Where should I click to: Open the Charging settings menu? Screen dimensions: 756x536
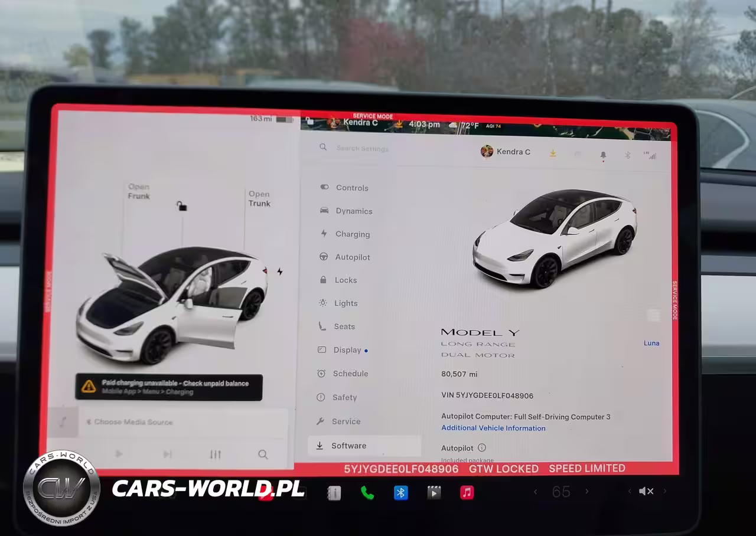352,234
